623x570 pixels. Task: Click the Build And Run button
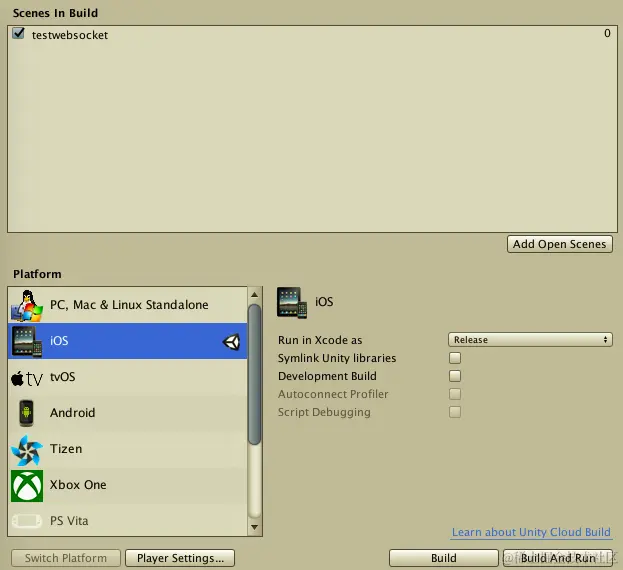pyautogui.click(x=558, y=558)
